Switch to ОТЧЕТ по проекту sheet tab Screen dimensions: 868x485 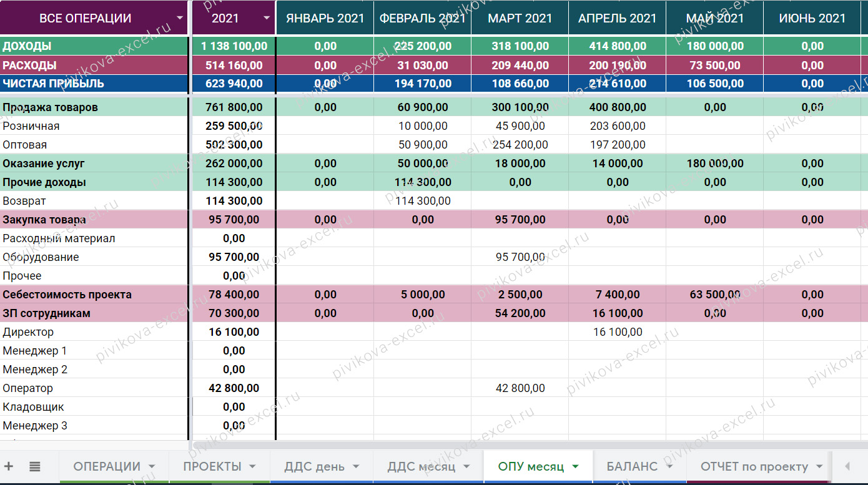click(754, 466)
